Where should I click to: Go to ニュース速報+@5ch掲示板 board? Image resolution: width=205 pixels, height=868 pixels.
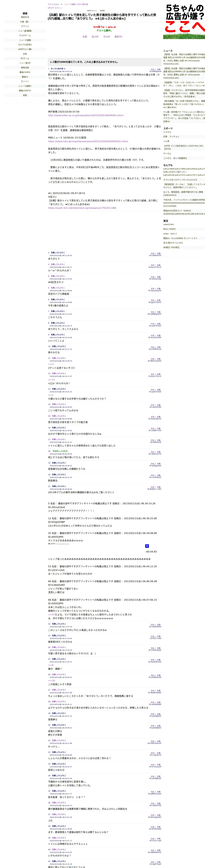(x=76, y=4)
